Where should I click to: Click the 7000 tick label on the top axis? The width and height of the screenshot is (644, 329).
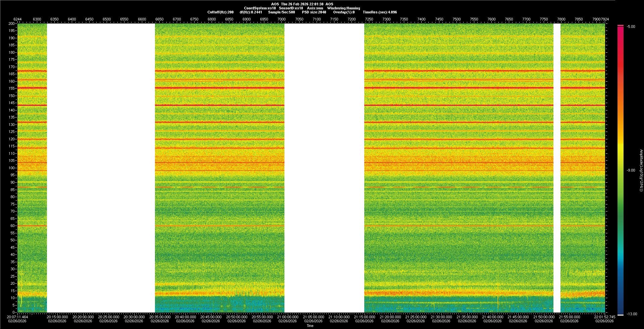coord(281,19)
